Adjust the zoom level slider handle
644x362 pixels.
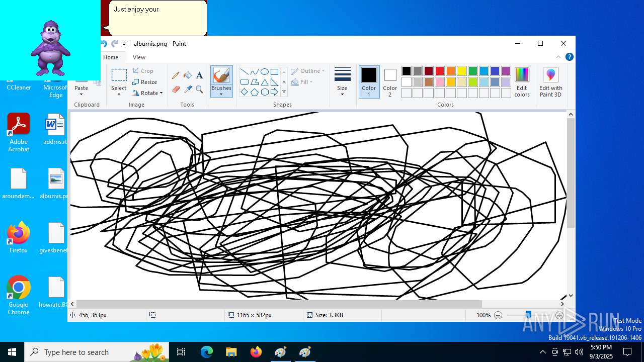pos(528,315)
